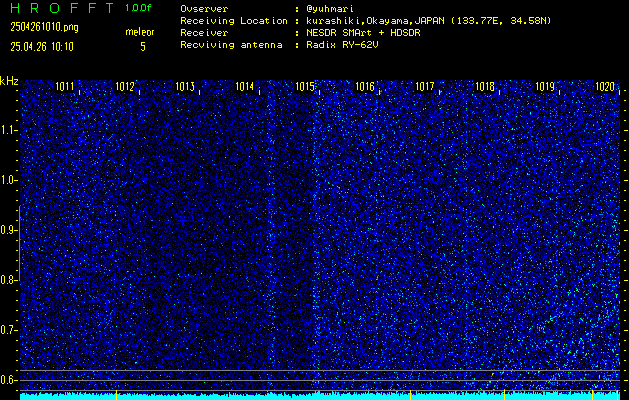Screen dimensions: 629x400
Task: Click the 'Recviving antenna' label
Action: [231, 45]
